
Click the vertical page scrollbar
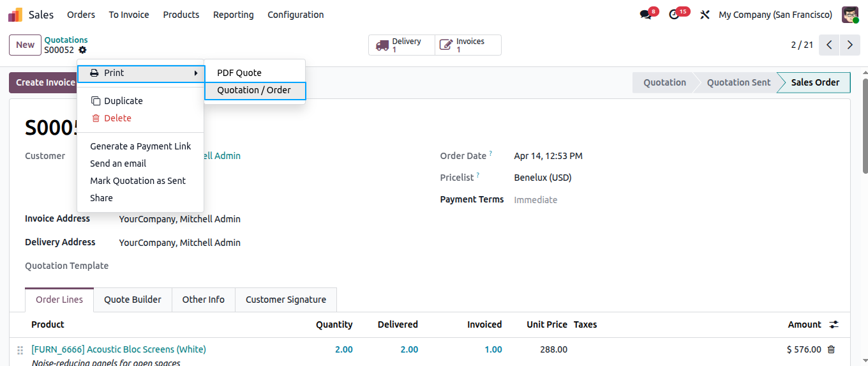click(x=864, y=125)
